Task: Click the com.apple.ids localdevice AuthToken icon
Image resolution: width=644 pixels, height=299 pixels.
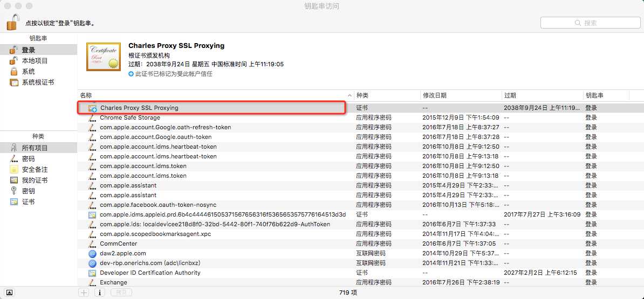Action: pos(92,224)
